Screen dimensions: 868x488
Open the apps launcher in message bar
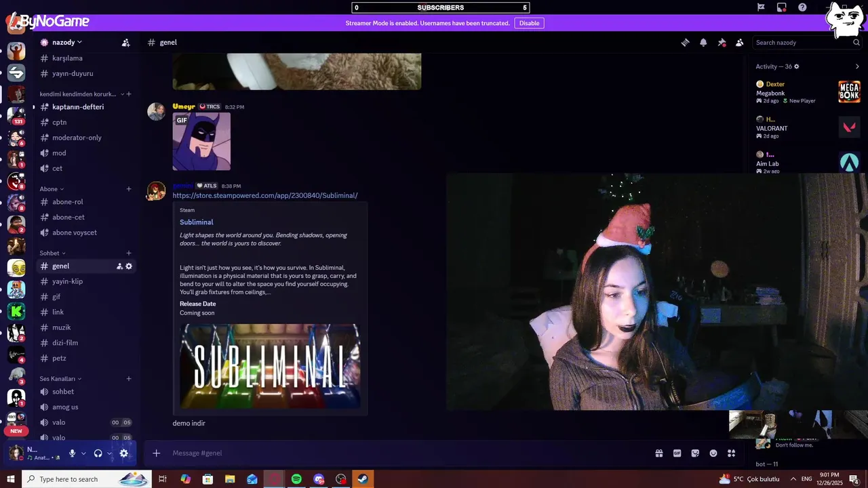tap(732, 453)
